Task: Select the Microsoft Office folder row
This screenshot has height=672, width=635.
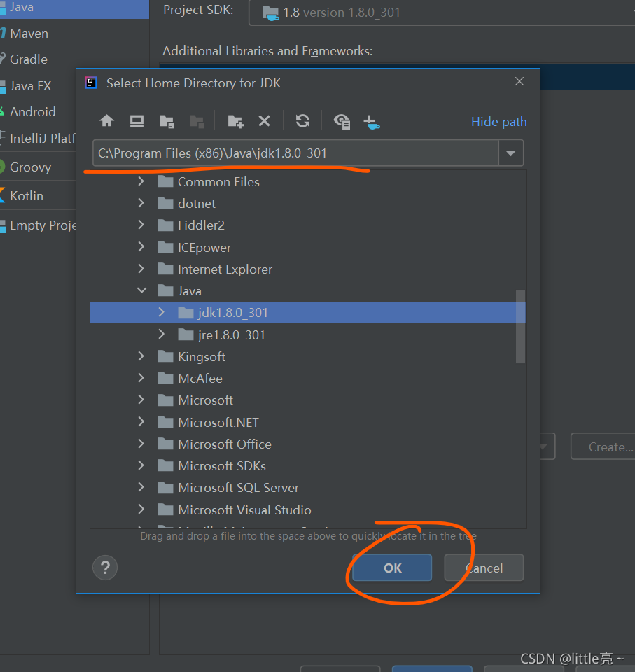Action: tap(307, 444)
